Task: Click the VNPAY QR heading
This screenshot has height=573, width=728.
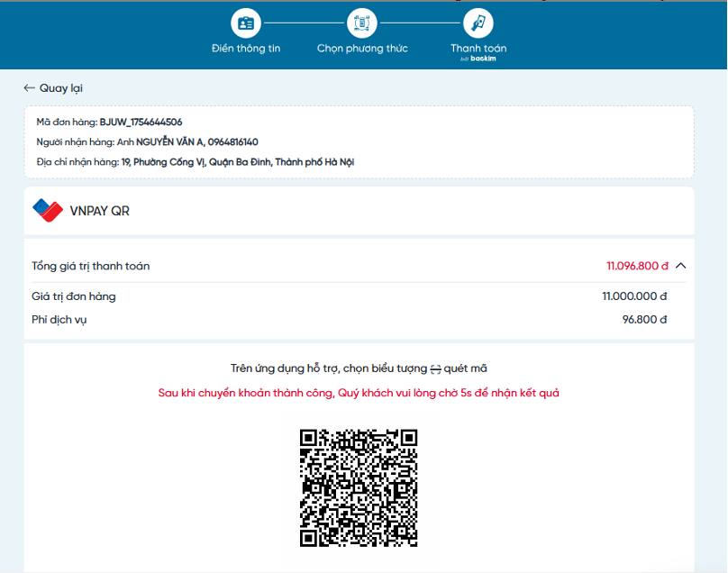Action: [x=99, y=211]
